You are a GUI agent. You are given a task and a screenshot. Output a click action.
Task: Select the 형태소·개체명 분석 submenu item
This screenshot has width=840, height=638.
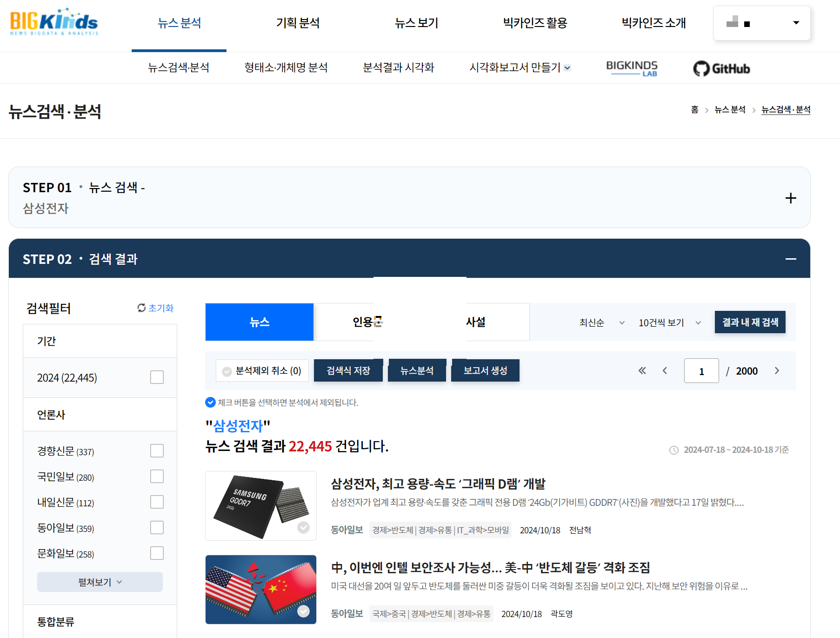pos(286,67)
